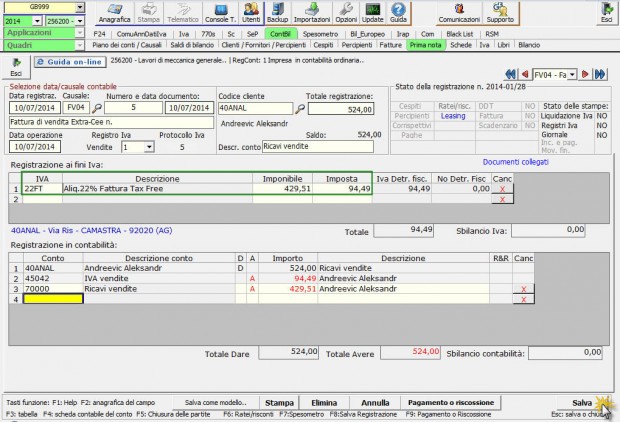Click the Update toolbar icon
This screenshot has height=422, width=620.
[372, 13]
